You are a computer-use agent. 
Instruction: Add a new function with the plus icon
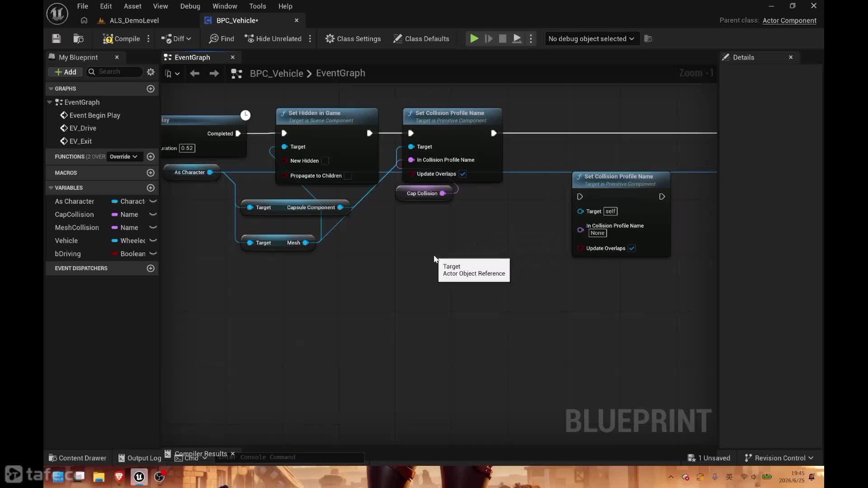(151, 157)
